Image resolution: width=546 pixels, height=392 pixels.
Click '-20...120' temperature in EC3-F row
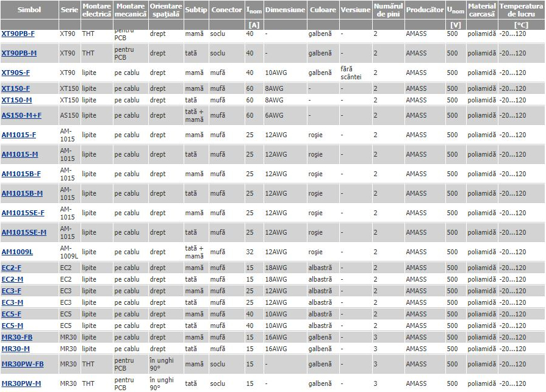(512, 291)
